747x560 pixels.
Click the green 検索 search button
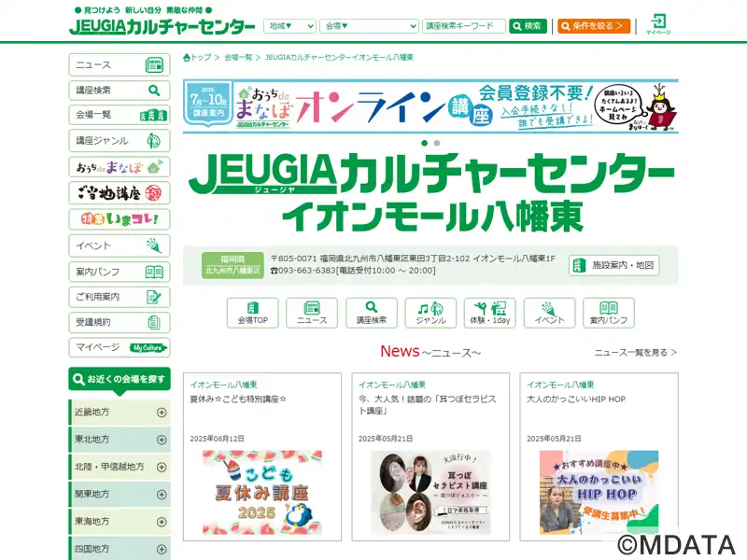528,26
